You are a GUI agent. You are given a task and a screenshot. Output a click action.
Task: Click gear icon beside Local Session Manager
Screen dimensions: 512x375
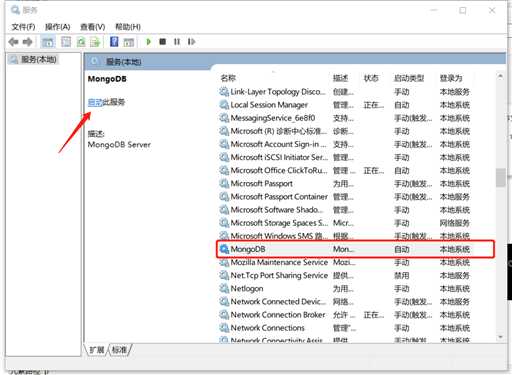(x=224, y=104)
